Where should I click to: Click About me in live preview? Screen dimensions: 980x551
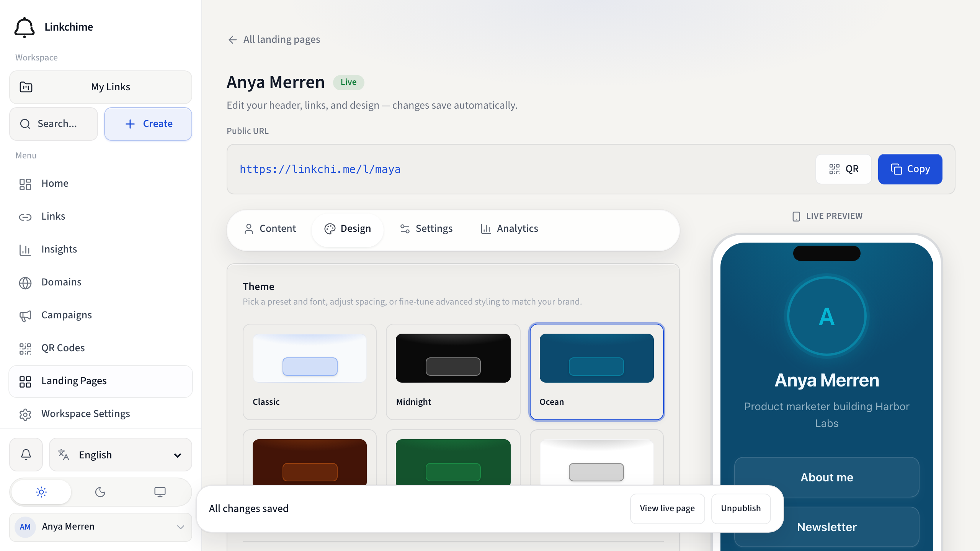point(827,477)
